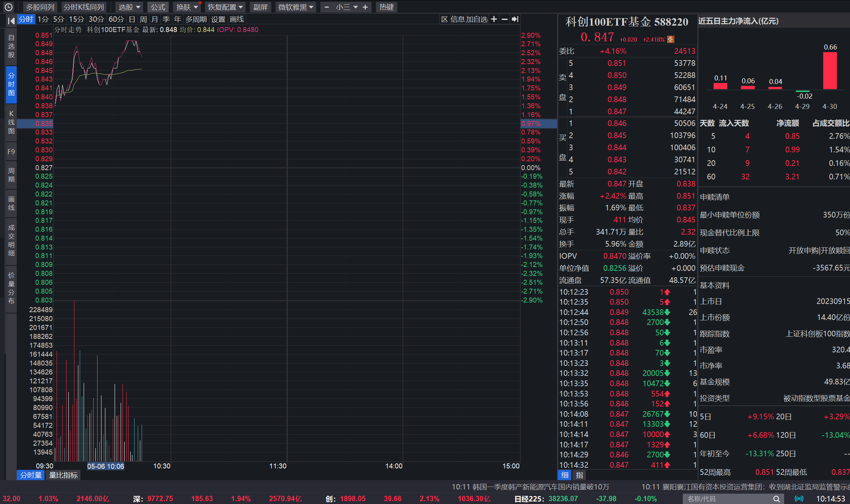This screenshot has height=504, width=850.
Task: Click the 分时K线同列 button
Action: click(x=84, y=7)
